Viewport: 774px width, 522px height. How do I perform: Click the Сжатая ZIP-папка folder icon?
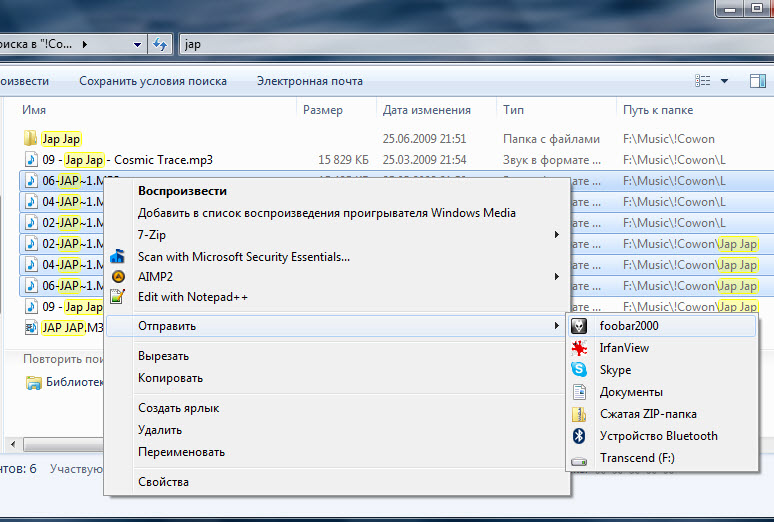[579, 414]
